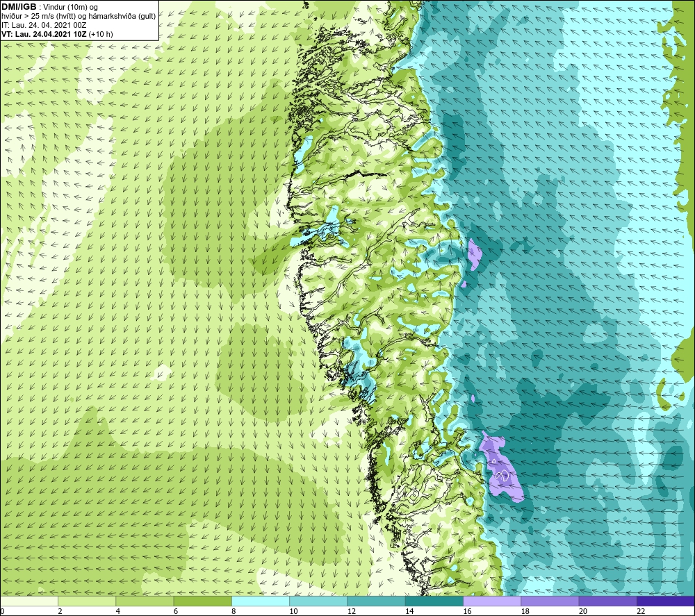Select the 6–8 m/s olive green swatch
695x616 pixels.
(x=202, y=601)
